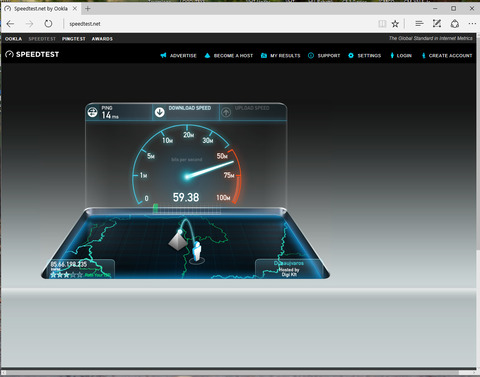
Task: Open the Advertise link
Action: coord(183,56)
